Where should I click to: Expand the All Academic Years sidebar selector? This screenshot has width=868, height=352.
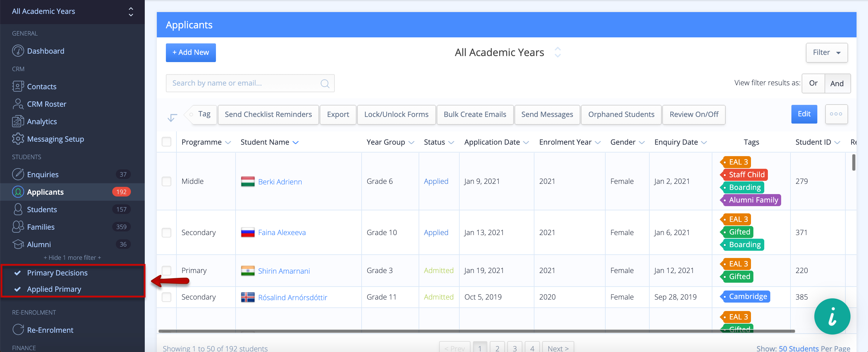131,11
